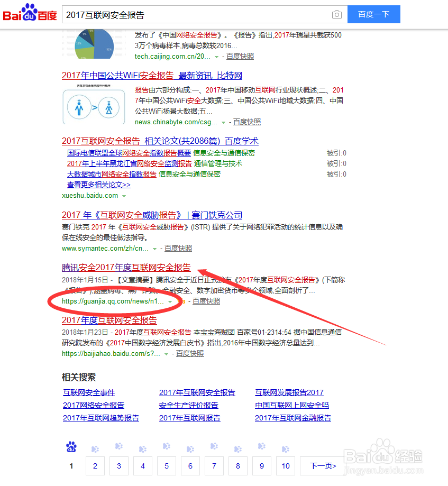Click related search 2017网络安全报告
This screenshot has height=486, width=448.
93,406
